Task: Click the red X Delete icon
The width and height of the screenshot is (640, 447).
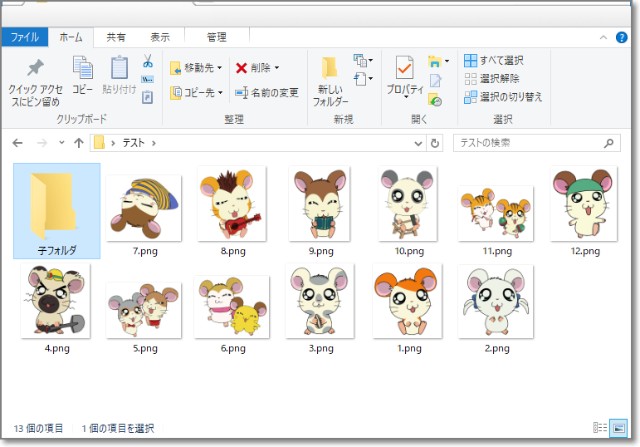Action: 242,68
